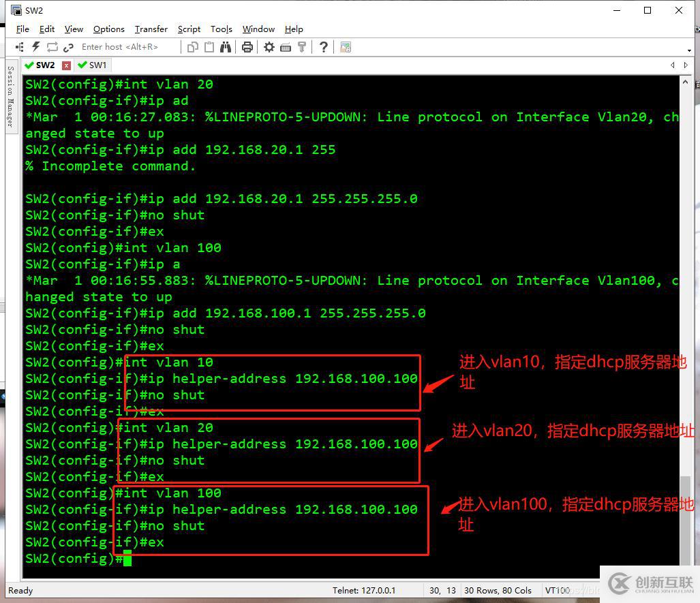Close the SW2 tab with red X
The height and width of the screenshot is (603, 700).
click(66, 65)
